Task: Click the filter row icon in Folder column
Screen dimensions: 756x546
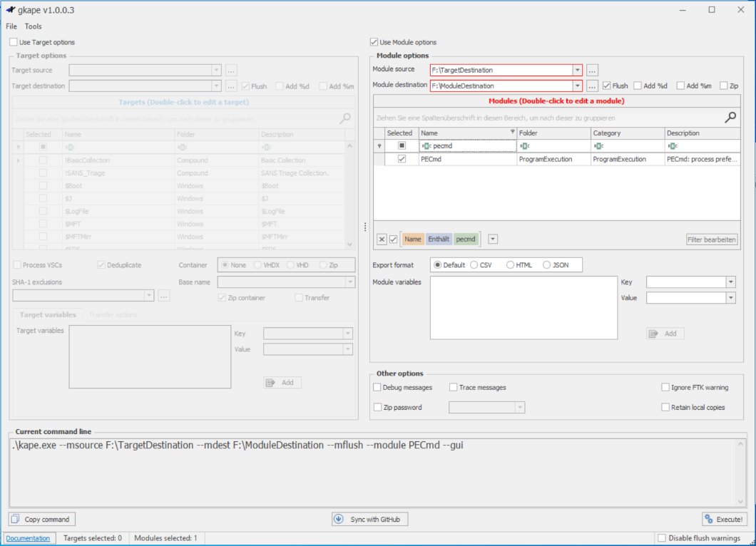Action: (525, 145)
